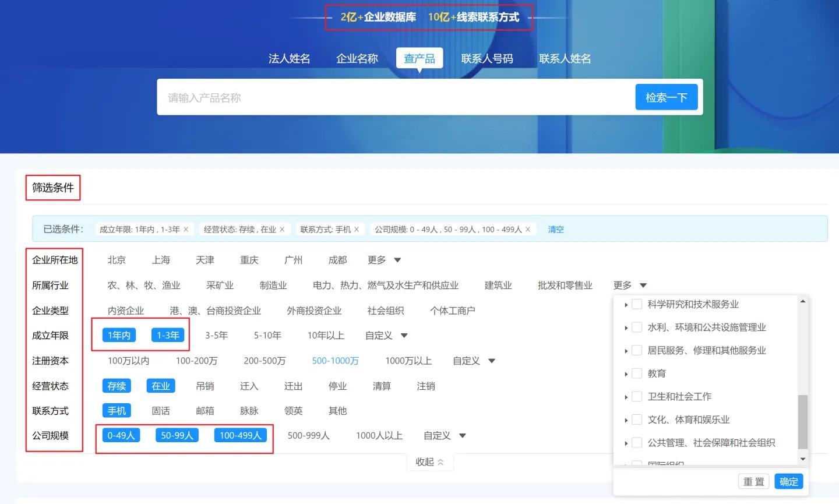
Task: Collapse the filter panel via 收起
Action: pyautogui.click(x=429, y=461)
